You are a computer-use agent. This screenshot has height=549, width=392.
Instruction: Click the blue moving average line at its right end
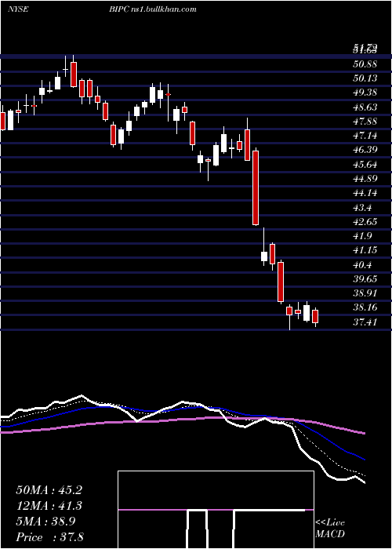coord(363,459)
